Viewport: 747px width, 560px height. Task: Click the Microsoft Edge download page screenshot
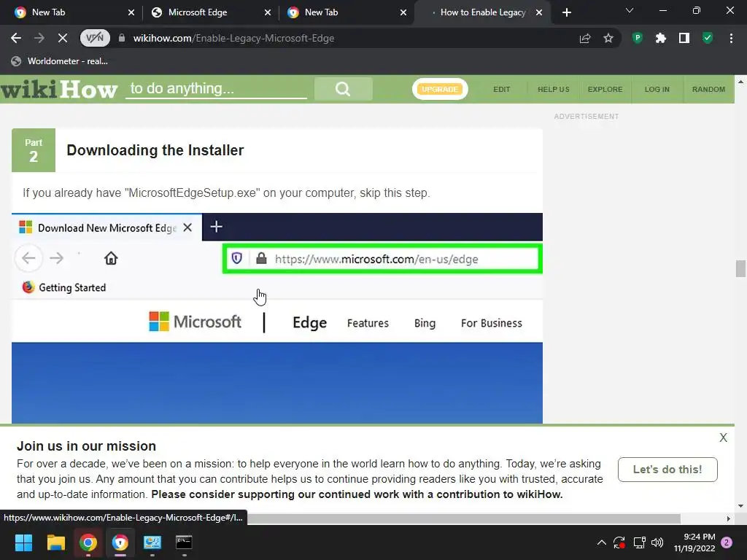click(x=276, y=318)
